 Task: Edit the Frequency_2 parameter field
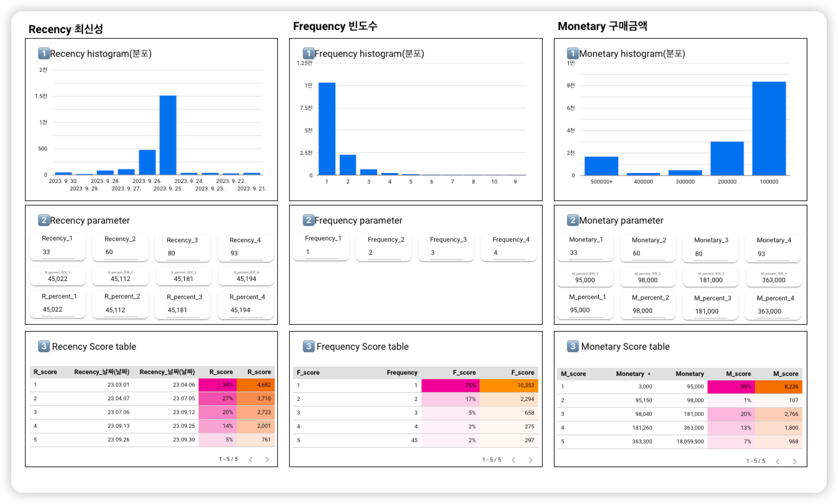click(x=384, y=253)
